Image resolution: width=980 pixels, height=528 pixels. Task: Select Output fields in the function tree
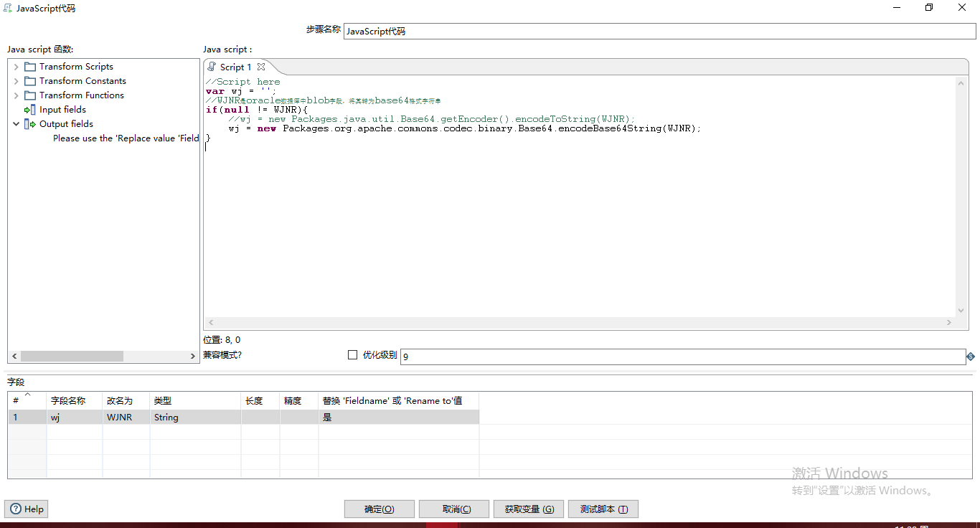67,123
